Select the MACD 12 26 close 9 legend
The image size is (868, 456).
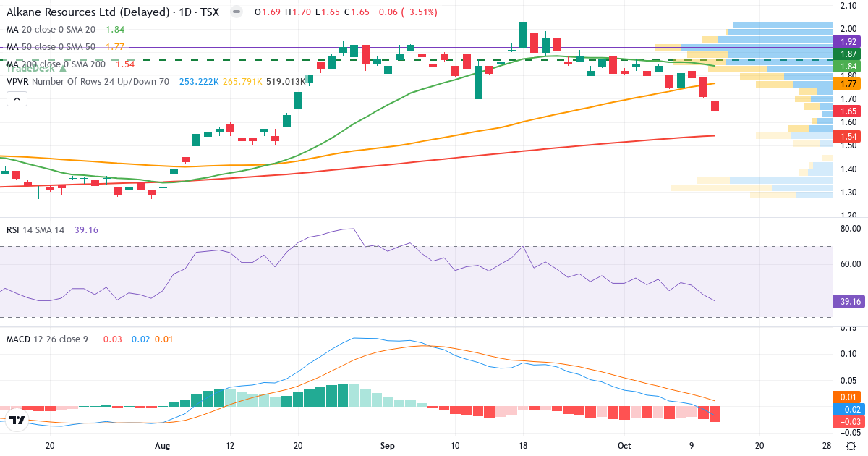click(x=47, y=339)
